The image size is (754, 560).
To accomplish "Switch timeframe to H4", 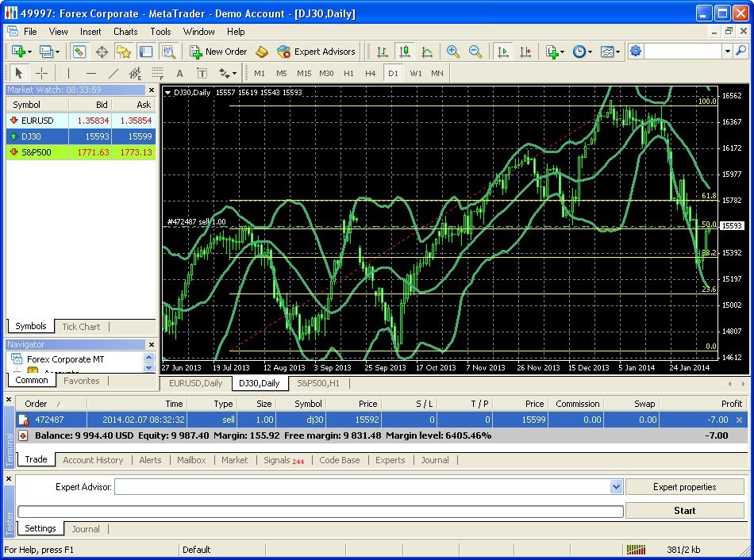I will 371,74.
